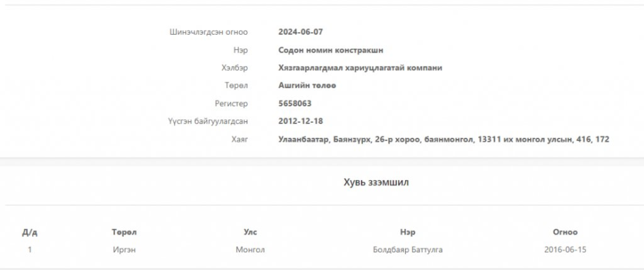Click the Огноо column header
The height and width of the screenshot is (270, 644).
click(565, 232)
